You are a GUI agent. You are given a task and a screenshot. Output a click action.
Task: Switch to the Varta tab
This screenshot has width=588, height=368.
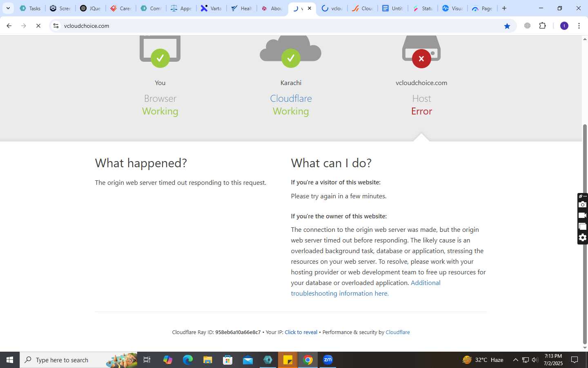(x=211, y=8)
